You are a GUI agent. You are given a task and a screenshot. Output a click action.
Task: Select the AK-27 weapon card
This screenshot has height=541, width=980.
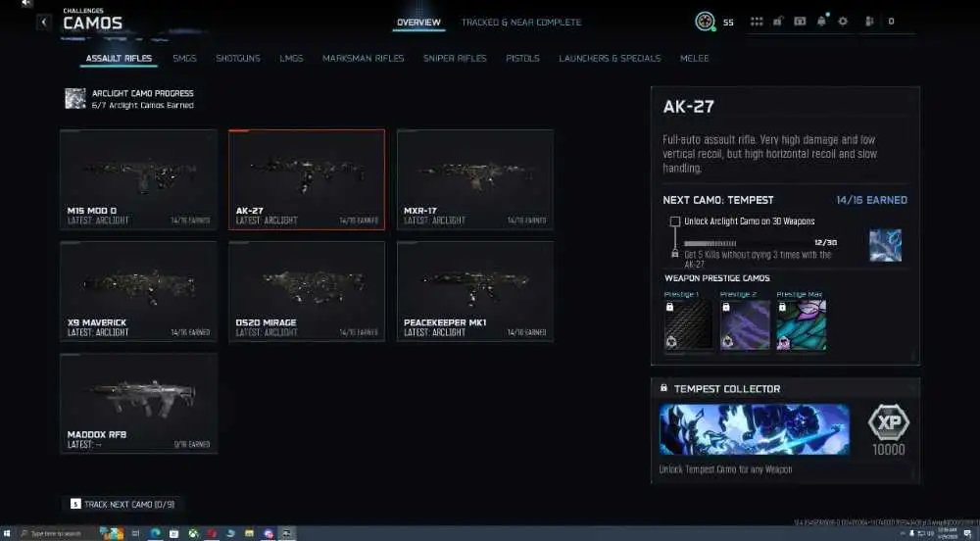[307, 180]
